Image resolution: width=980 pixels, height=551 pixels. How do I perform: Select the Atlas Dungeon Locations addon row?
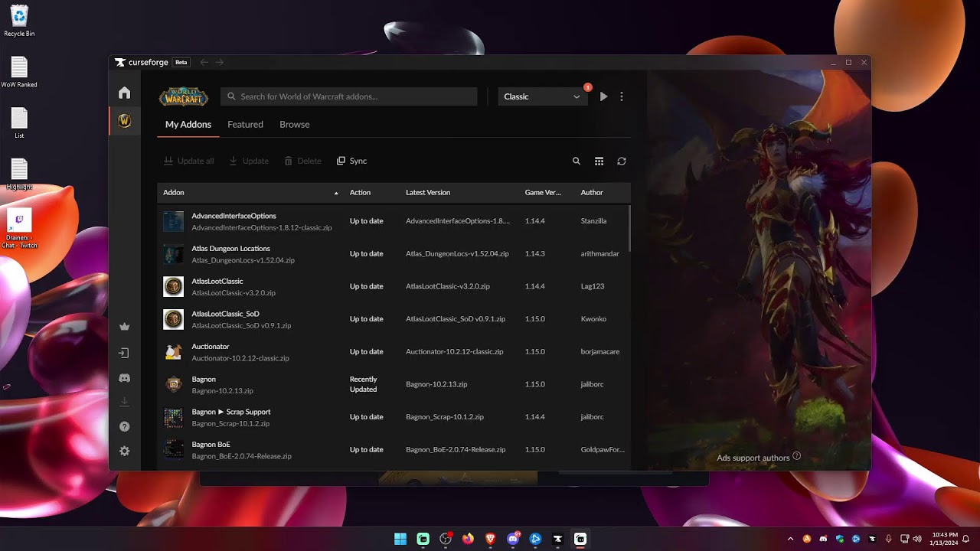[394, 254]
